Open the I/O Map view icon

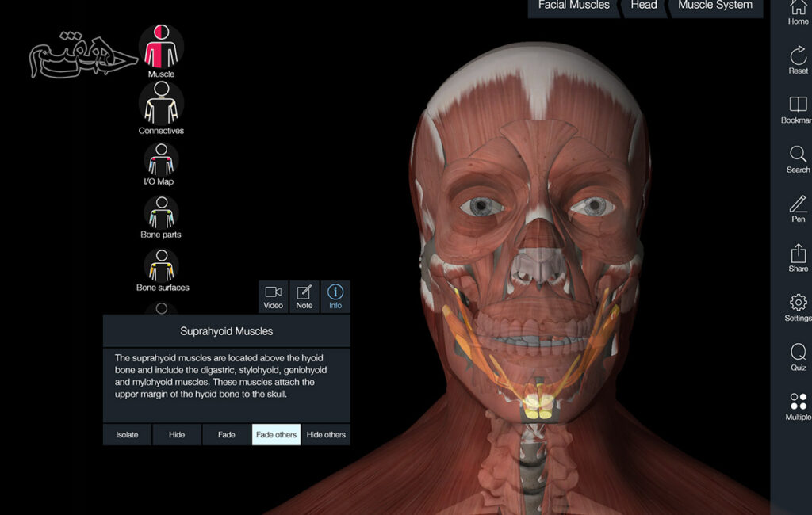tap(161, 159)
